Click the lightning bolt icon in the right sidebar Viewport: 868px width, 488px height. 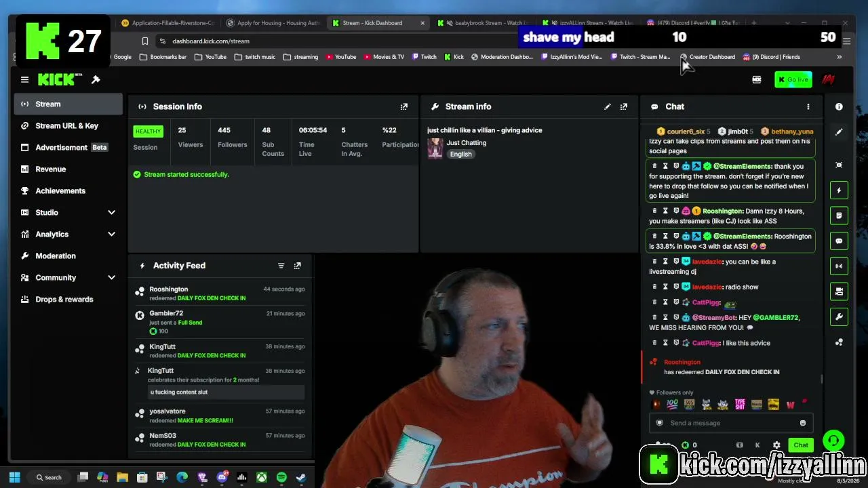pos(839,190)
